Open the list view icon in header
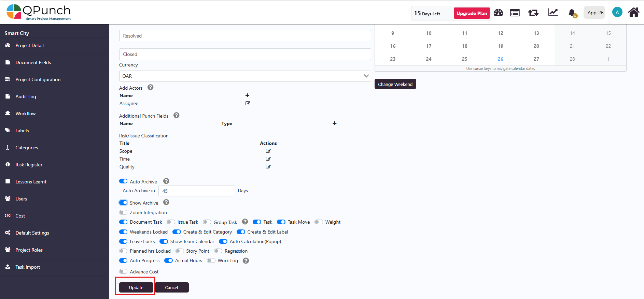 click(515, 13)
